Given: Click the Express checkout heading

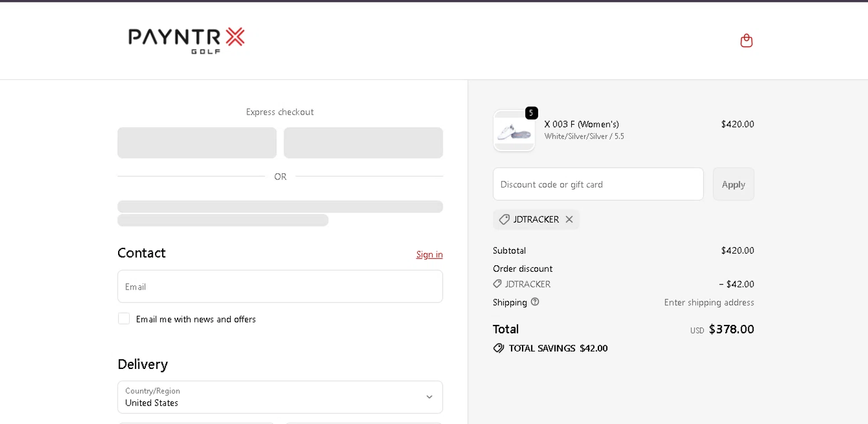Looking at the screenshot, I should click(280, 112).
